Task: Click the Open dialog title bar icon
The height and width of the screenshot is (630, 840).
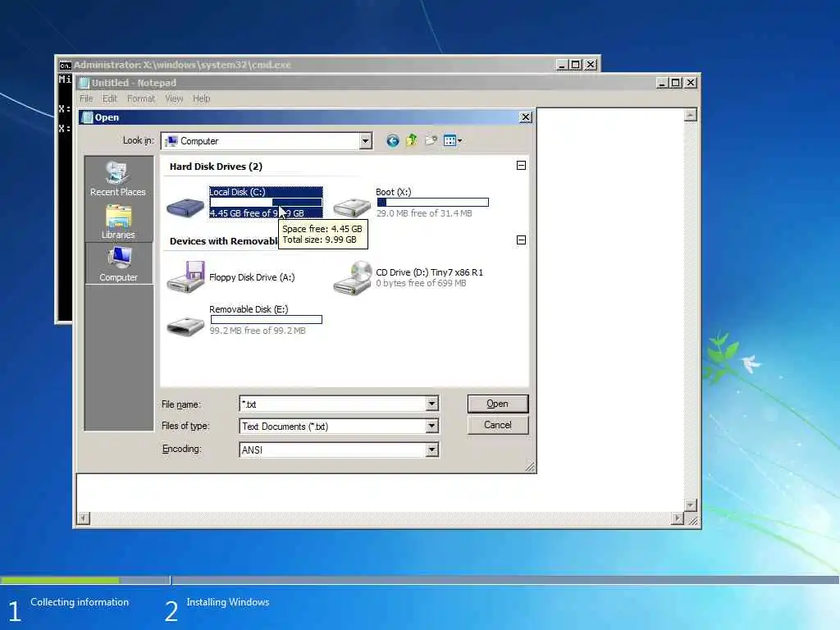Action: point(87,117)
